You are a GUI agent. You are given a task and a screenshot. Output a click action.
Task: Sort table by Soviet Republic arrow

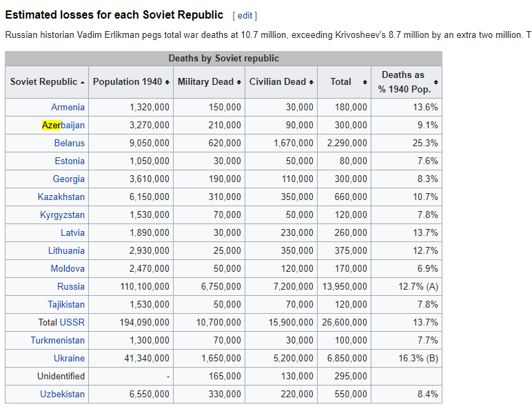tap(83, 83)
